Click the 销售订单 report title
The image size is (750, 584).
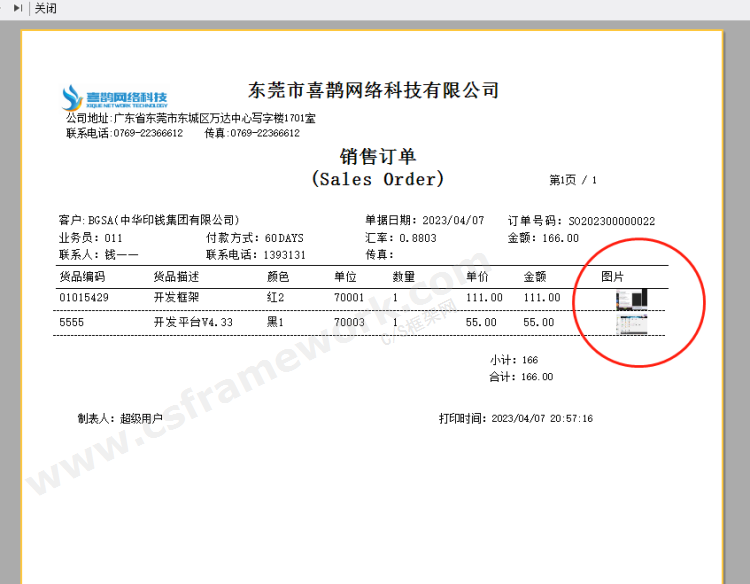click(x=377, y=156)
